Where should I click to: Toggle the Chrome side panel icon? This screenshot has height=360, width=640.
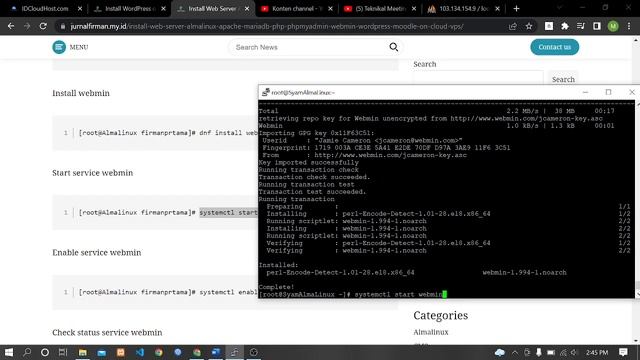point(597,26)
